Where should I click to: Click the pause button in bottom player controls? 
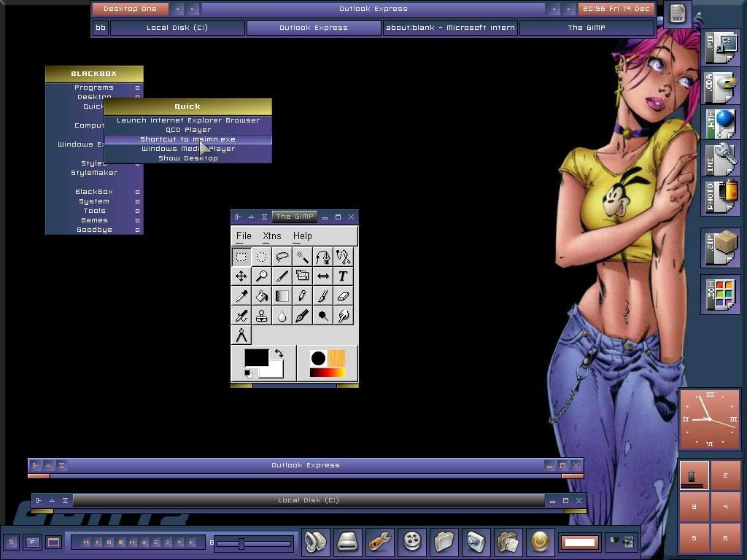click(x=109, y=542)
